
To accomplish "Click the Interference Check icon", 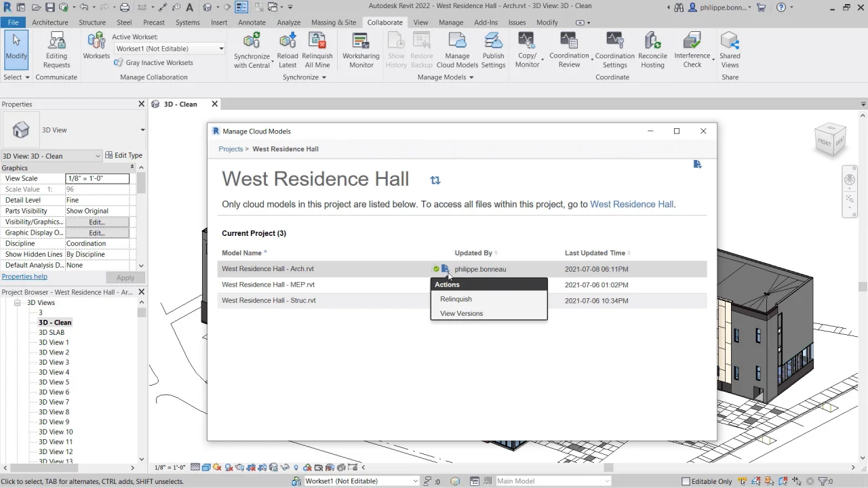I will pos(692,42).
